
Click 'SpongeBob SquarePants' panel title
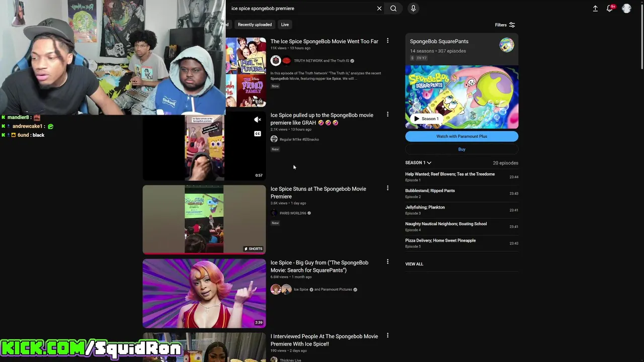(x=439, y=41)
